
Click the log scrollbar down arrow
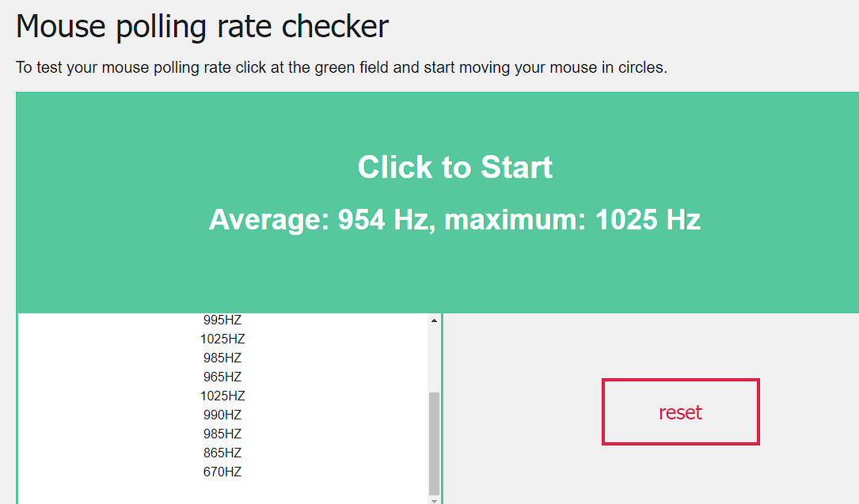434,500
